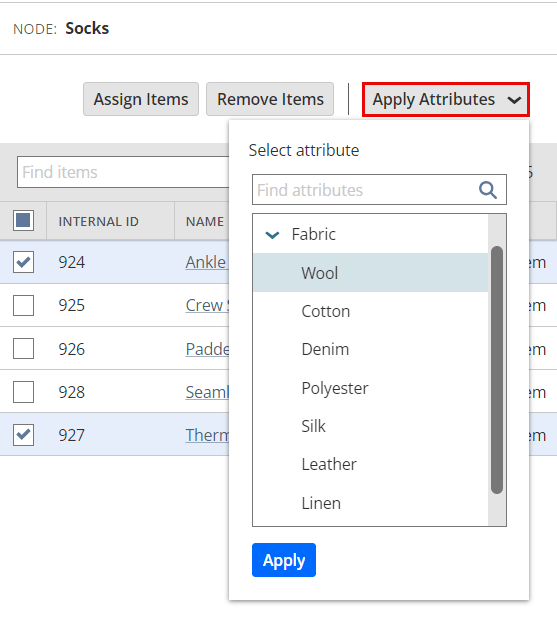Open the Seaml item link in row 928
Screen dimensions: 557x617
click(207, 392)
